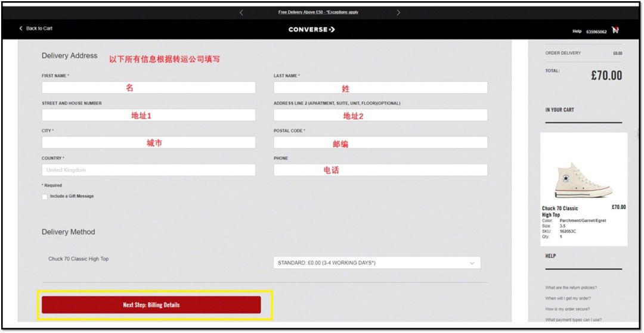This screenshot has width=644, height=333.
Task: Click the Delivery Address heading
Action: coord(69,56)
